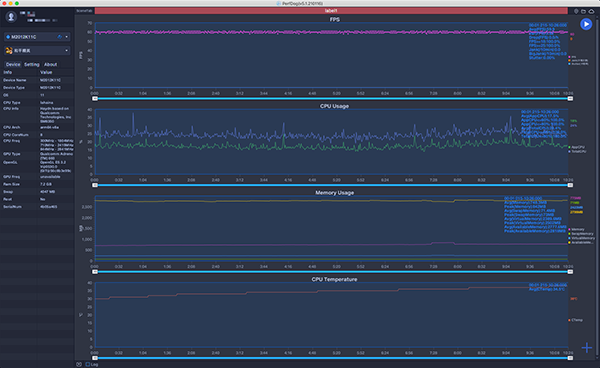Screen dimensions: 600x368
Task: Select the OpenGL row
Action: point(37,167)
